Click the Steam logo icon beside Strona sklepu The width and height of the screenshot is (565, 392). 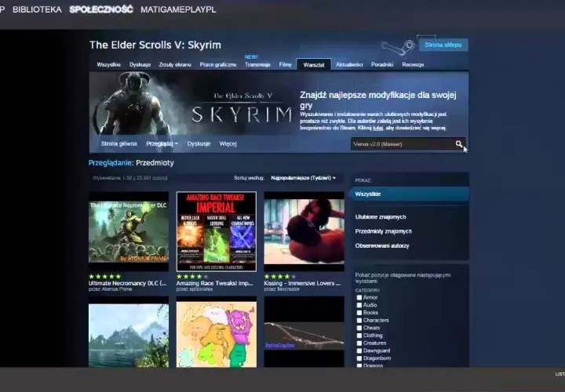point(398,47)
